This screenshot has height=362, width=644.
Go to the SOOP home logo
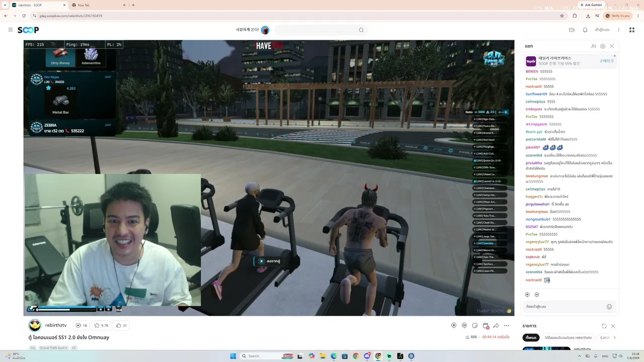point(28,30)
